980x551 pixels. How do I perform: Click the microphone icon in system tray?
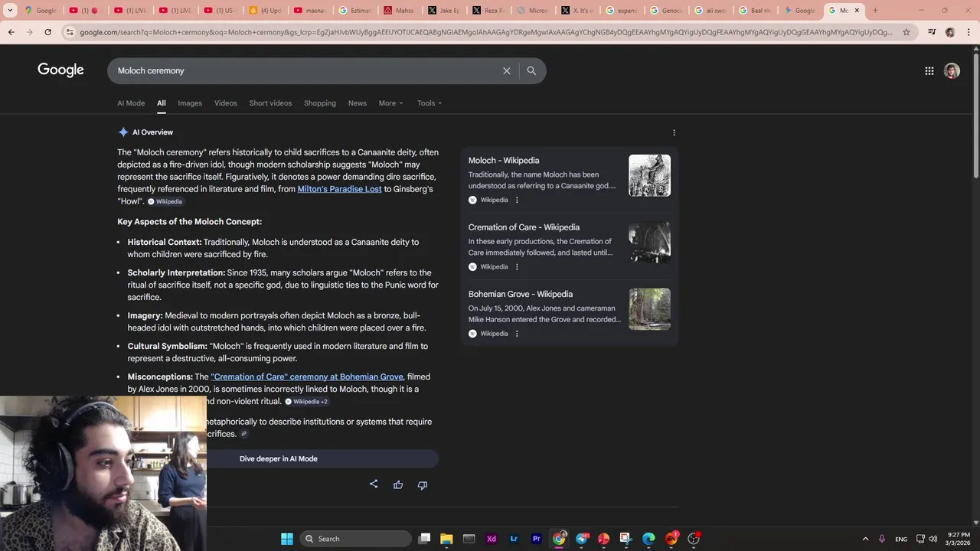(882, 539)
